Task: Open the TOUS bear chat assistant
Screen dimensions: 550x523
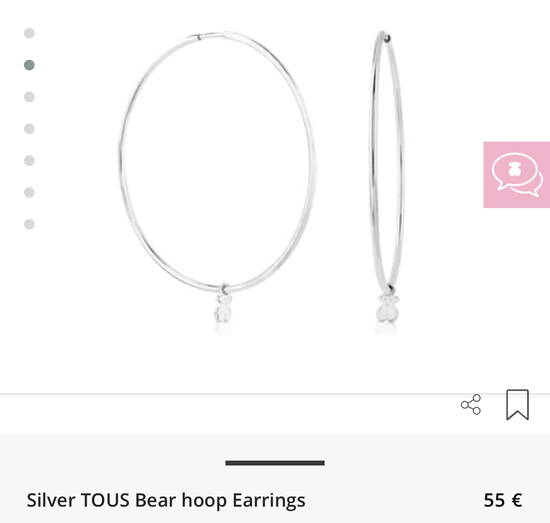Action: (517, 175)
